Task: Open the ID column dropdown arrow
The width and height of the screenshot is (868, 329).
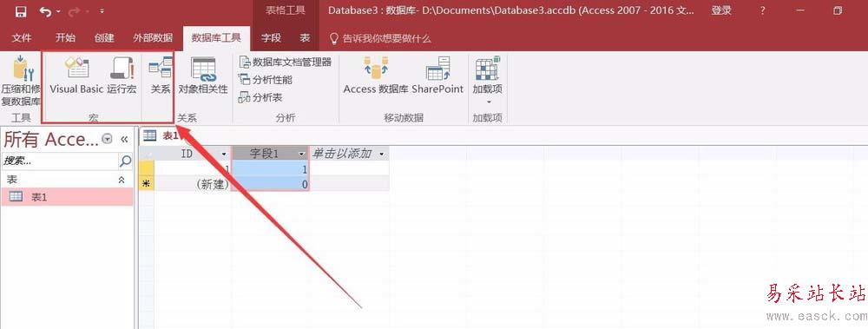Action: tap(224, 154)
